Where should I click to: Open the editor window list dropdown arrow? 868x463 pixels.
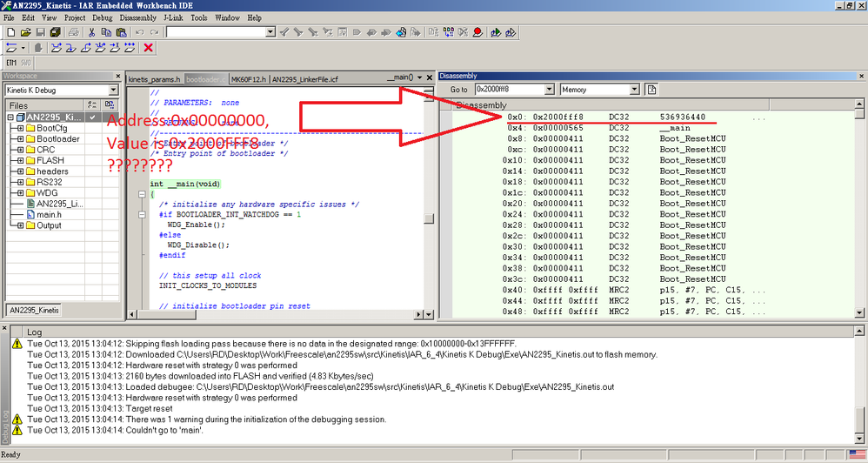(419, 78)
